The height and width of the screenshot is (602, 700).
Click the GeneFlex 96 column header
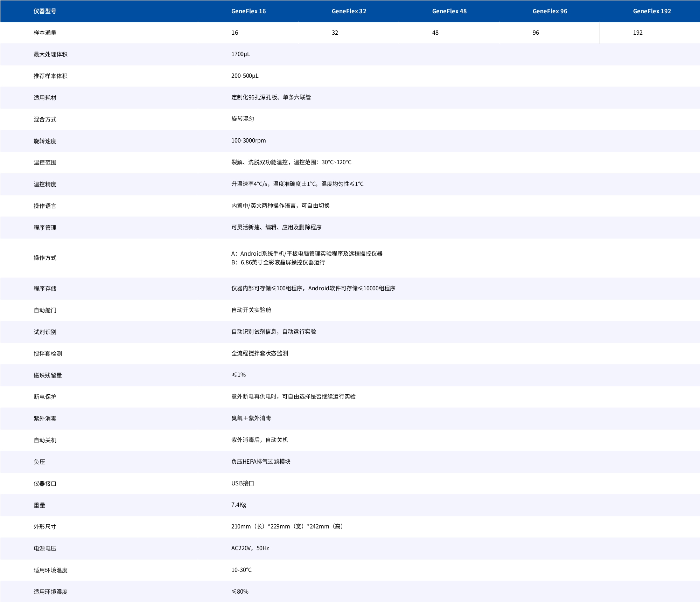(x=549, y=11)
